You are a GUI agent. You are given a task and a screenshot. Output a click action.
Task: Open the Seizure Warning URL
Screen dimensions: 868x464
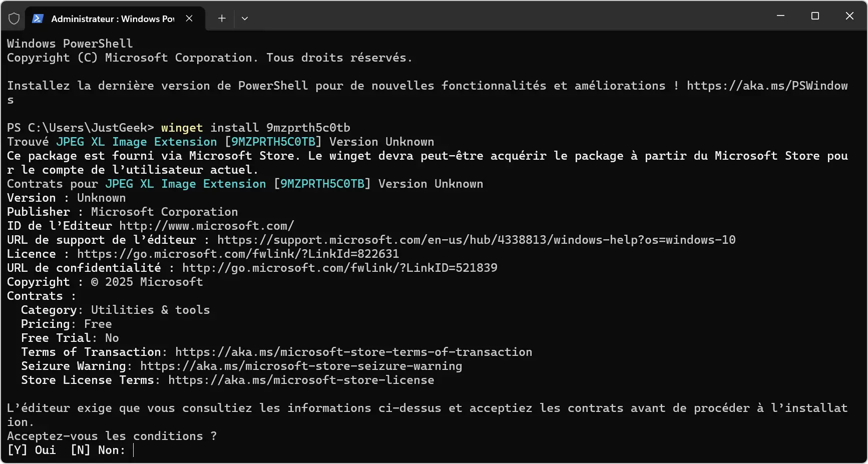point(301,366)
